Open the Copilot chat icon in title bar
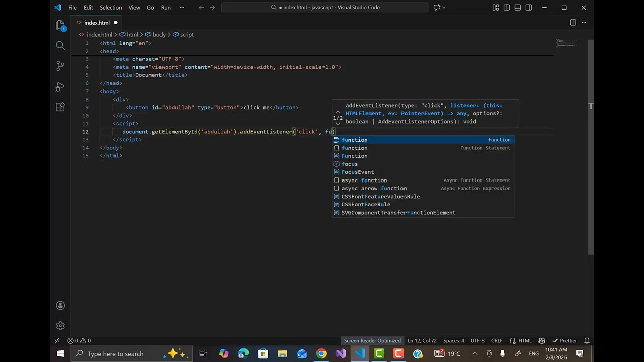Viewport: 644px width, 362px height. 437,7
